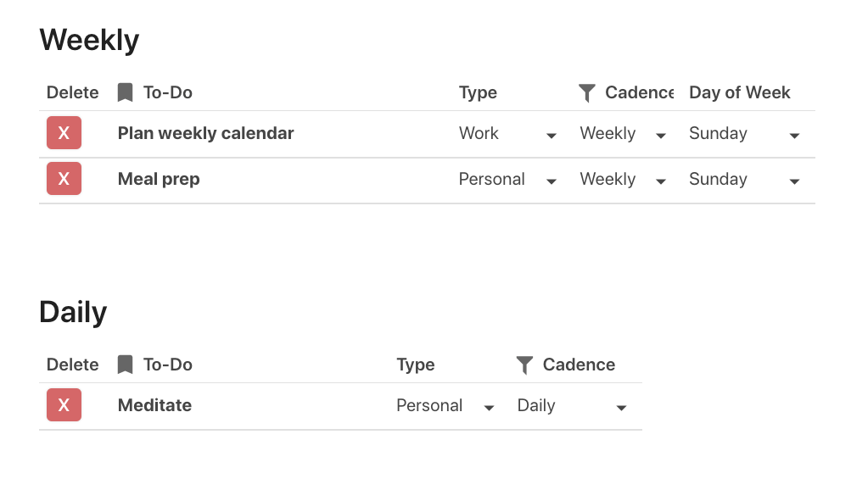
Task: Select the Meal prep task name
Action: 159,179
